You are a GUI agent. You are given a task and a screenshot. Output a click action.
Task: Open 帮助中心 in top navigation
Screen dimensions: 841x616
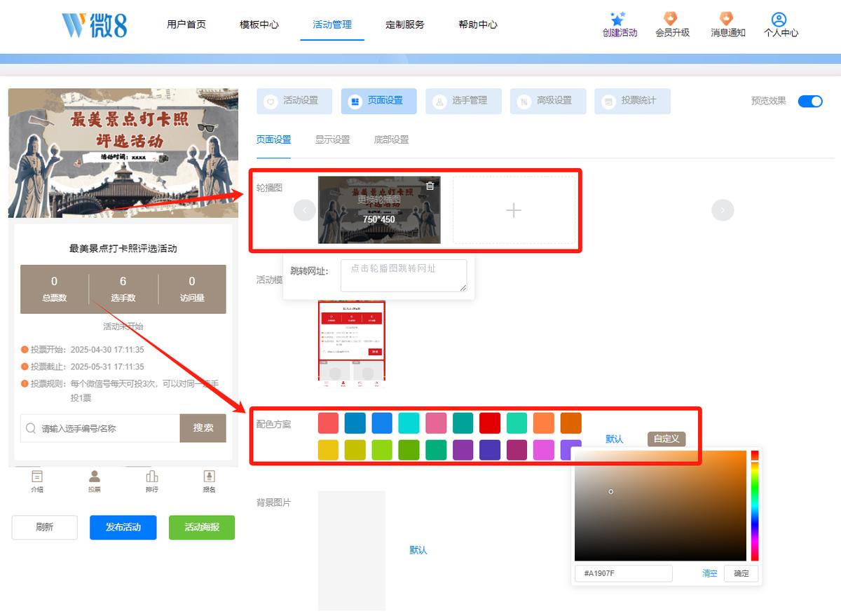click(x=478, y=25)
